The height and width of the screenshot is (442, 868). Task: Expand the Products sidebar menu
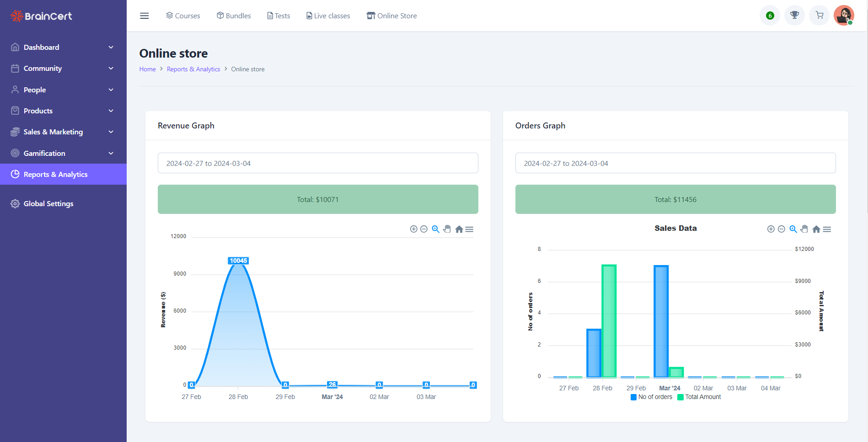[63, 111]
